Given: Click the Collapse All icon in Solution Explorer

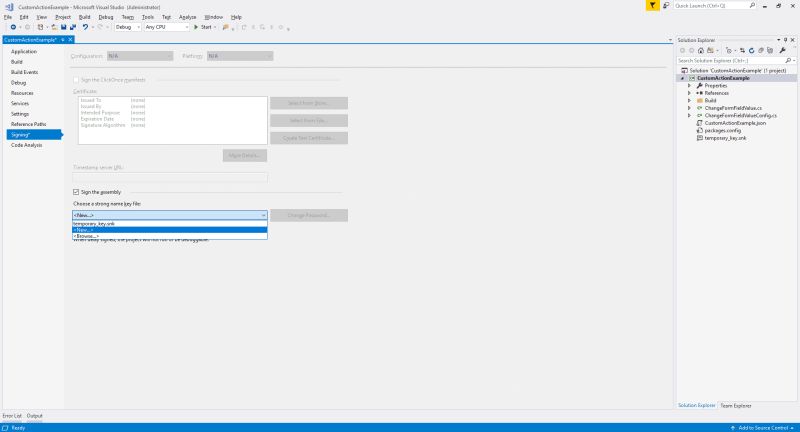Looking at the screenshot, I should 761,50.
